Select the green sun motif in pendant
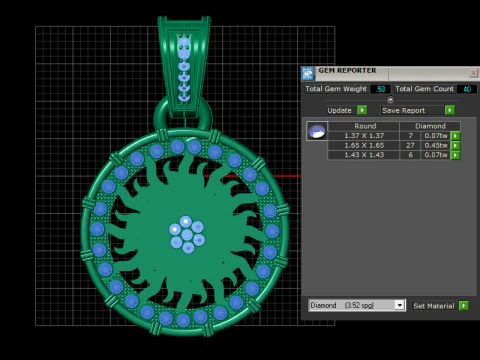 pyautogui.click(x=187, y=233)
